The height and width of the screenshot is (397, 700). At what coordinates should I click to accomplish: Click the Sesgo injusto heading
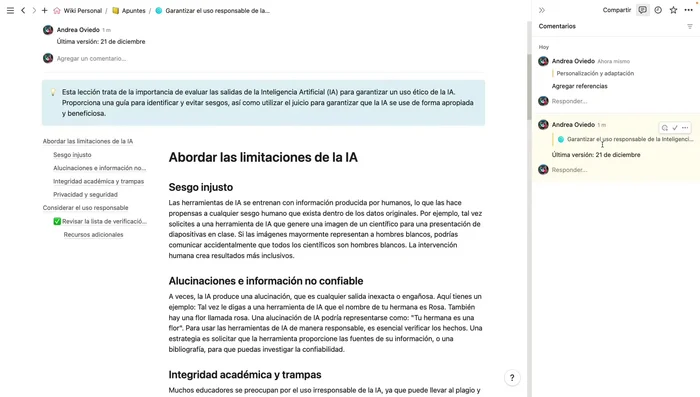[200, 187]
